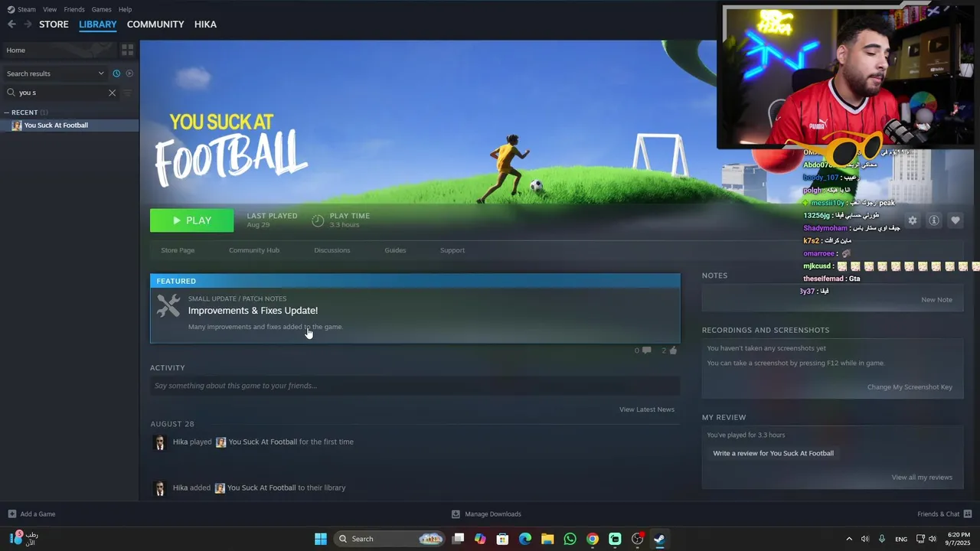Open the Community Hub link
Image resolution: width=980 pixels, height=551 pixels.
point(254,250)
